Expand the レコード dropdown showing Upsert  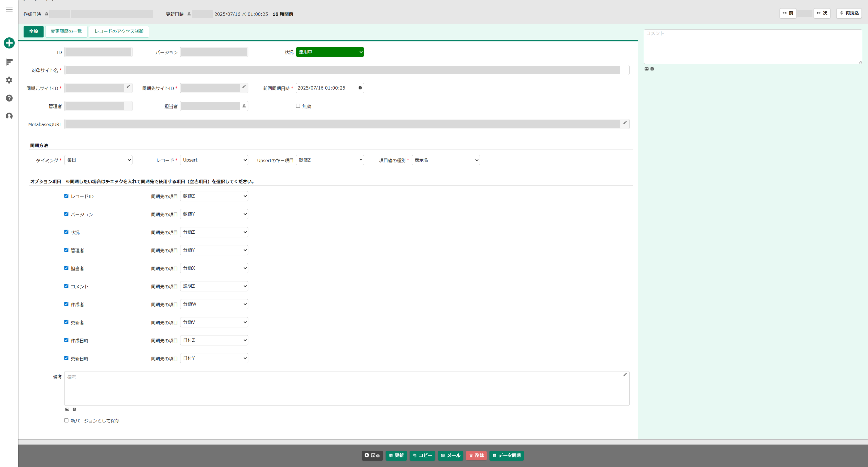(214, 160)
